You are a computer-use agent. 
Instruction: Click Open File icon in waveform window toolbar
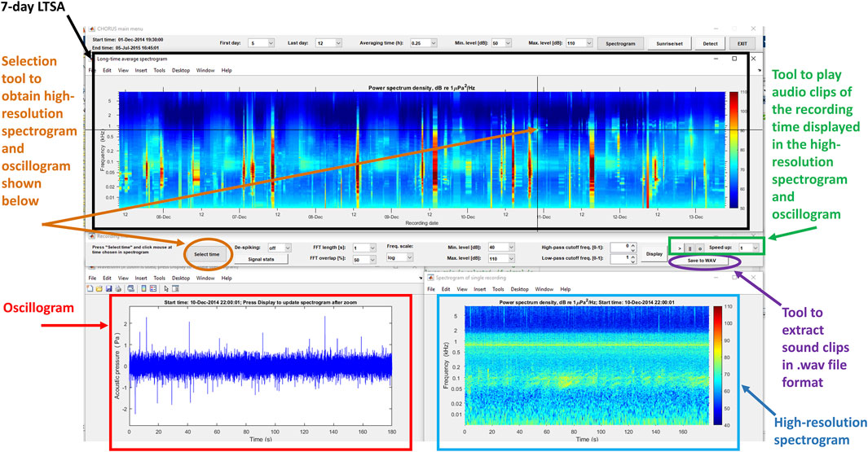(99, 288)
